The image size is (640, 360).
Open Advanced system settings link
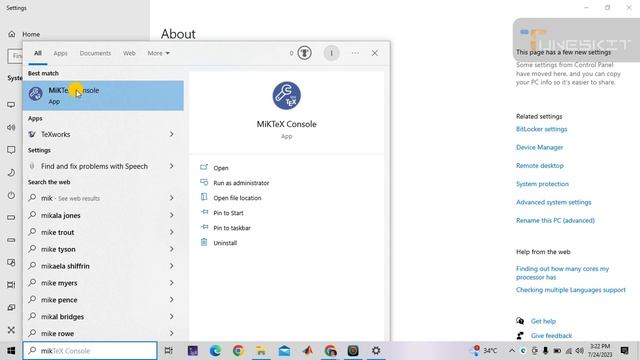tap(553, 202)
